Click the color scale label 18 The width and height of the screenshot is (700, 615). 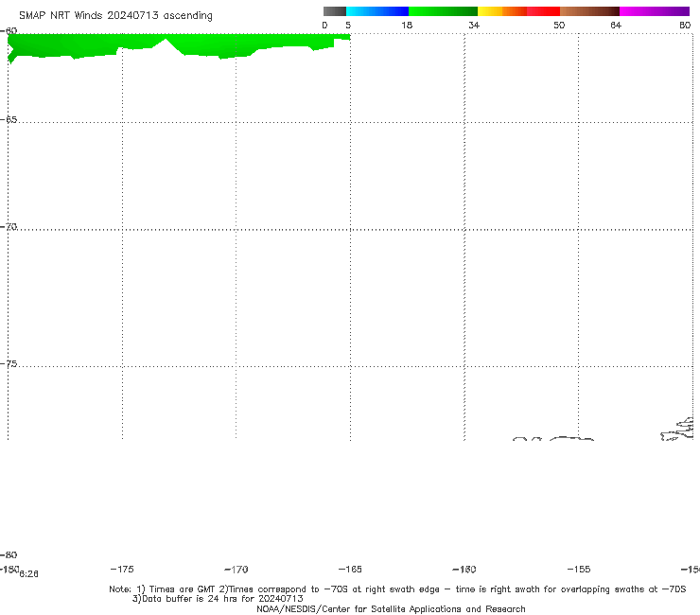(407, 25)
